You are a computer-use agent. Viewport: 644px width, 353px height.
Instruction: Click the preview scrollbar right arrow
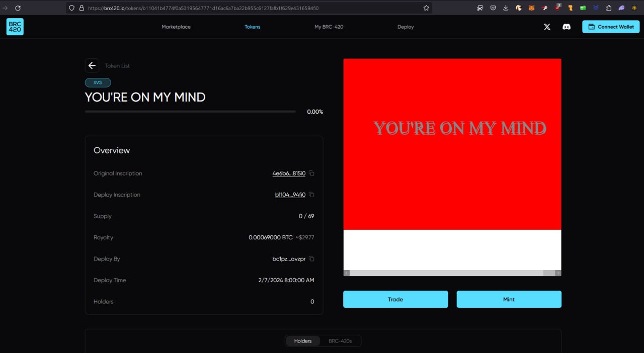coord(558,273)
